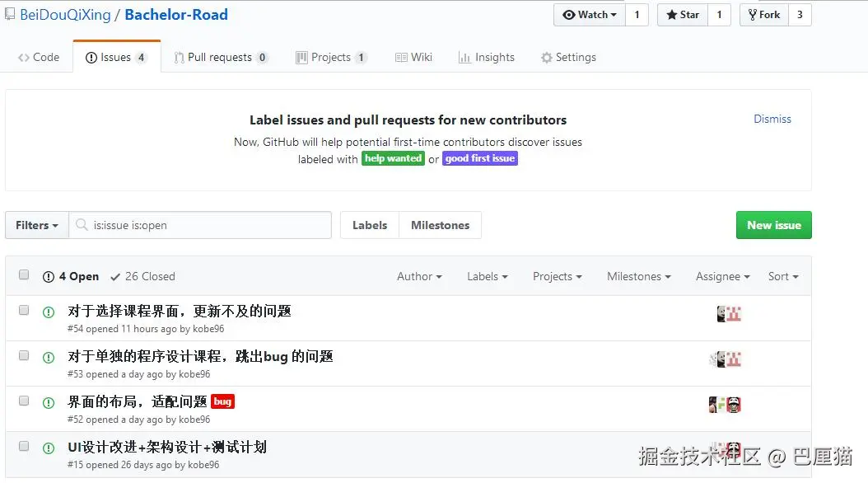Screen dimensions: 868x483
Task: Open issue 界面的布局，适配问题
Action: click(x=138, y=401)
